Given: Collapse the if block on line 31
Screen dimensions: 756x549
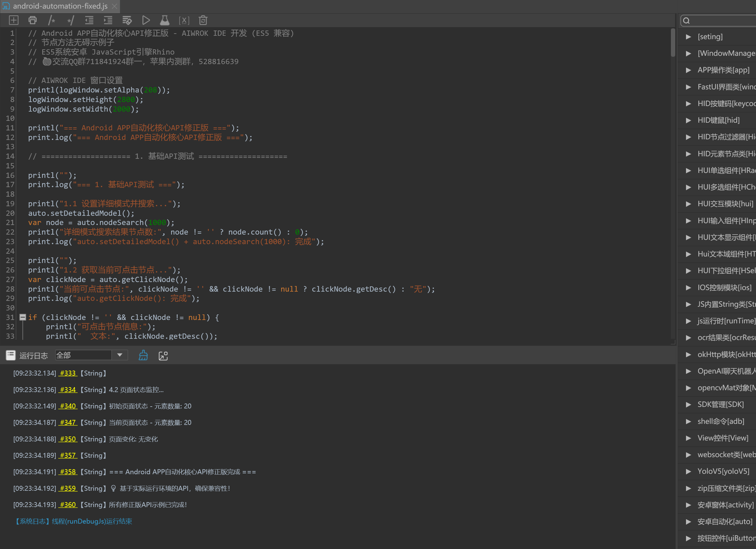Looking at the screenshot, I should [23, 317].
